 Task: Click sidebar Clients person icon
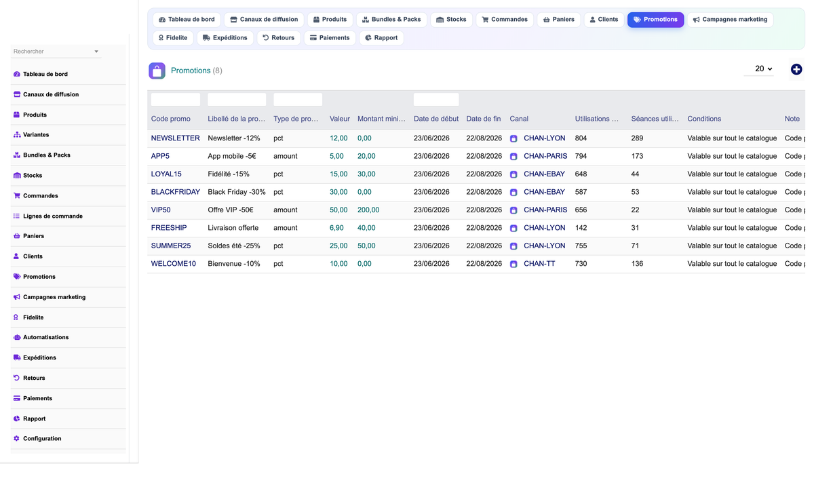click(17, 256)
